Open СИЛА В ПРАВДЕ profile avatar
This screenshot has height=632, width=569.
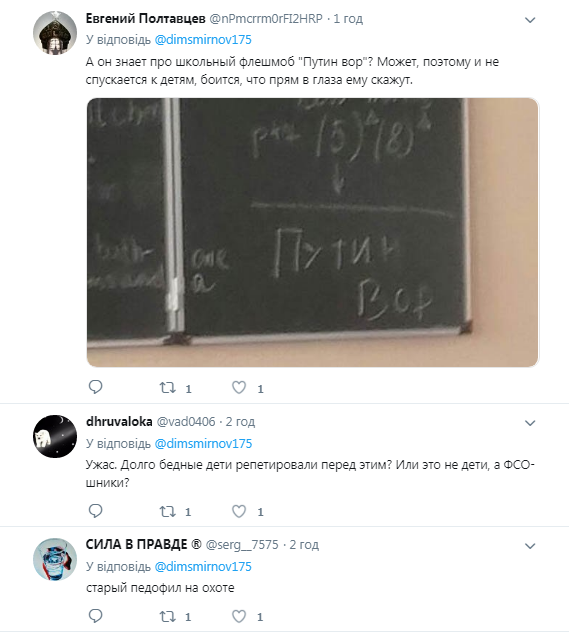(x=55, y=559)
